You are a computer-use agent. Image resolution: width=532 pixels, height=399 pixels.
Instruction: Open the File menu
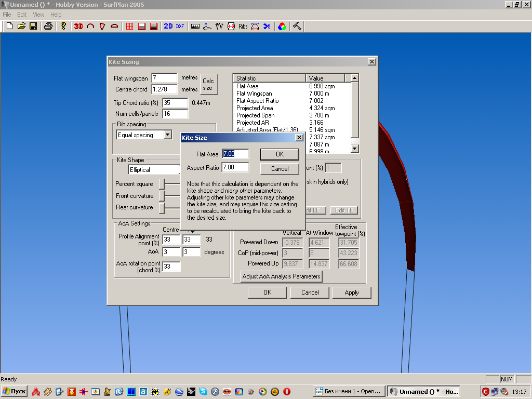(x=7, y=15)
